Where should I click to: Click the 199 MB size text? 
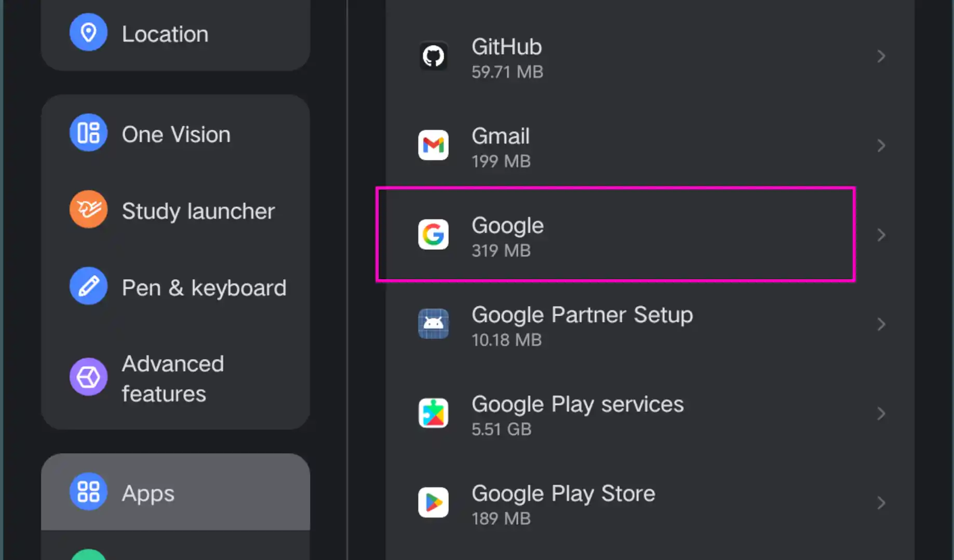[501, 161]
